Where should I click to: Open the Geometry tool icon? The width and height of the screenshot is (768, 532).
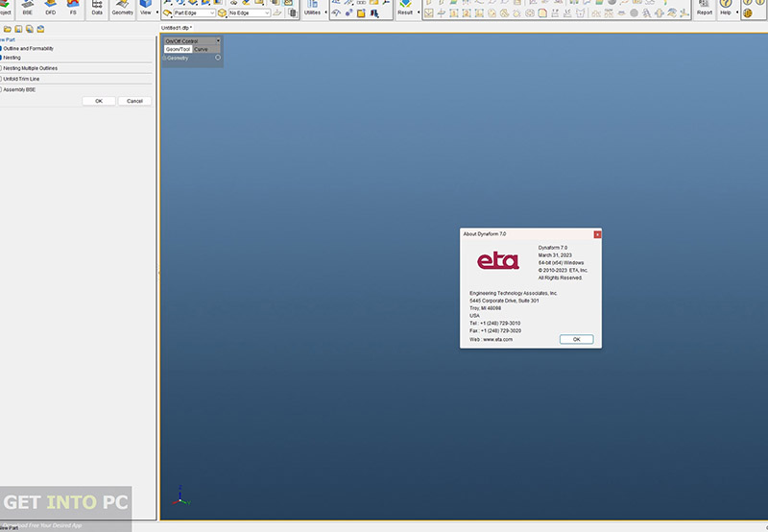click(x=123, y=8)
